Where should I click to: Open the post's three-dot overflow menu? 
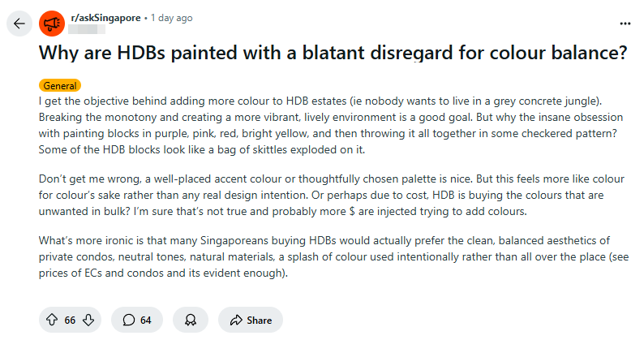coord(625,23)
